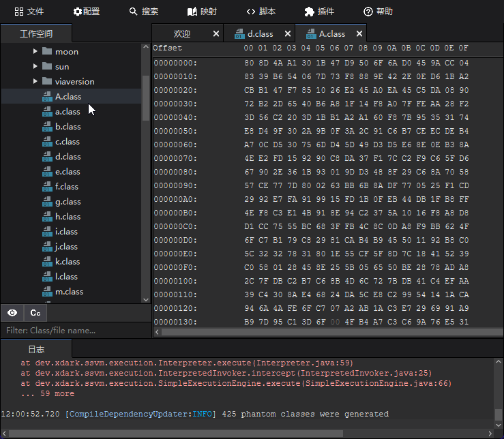The width and height of the screenshot is (504, 439).
Task: Click the log panel horizontal scrollbar thumb
Action: pos(175,434)
